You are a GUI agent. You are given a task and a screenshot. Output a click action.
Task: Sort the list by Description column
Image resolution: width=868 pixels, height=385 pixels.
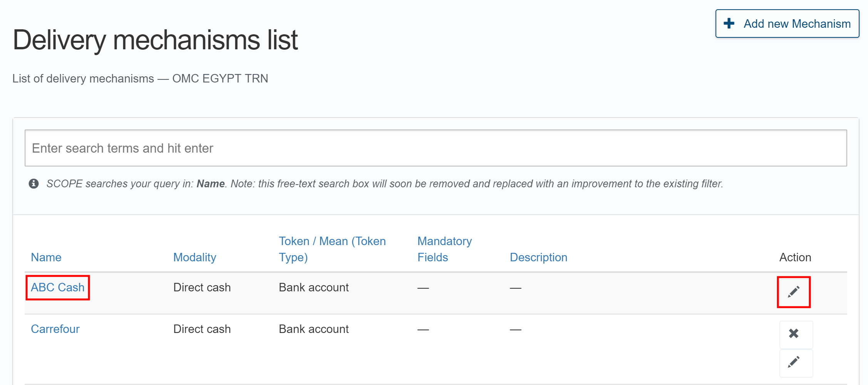click(538, 257)
